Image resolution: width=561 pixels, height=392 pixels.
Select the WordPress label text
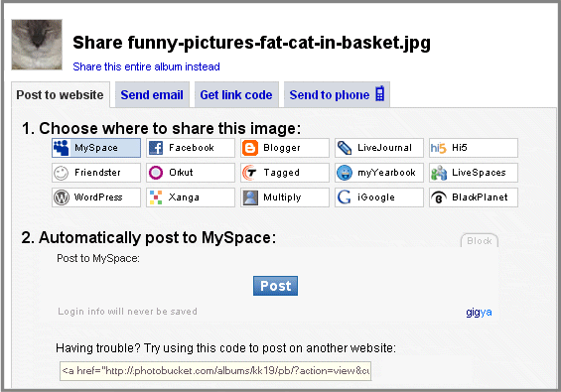tap(98, 197)
